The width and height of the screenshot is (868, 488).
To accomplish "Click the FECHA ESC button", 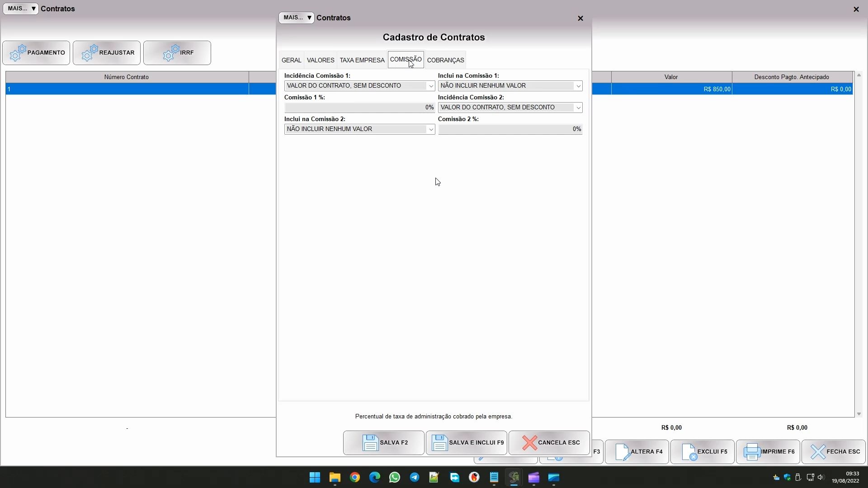I will [834, 452].
